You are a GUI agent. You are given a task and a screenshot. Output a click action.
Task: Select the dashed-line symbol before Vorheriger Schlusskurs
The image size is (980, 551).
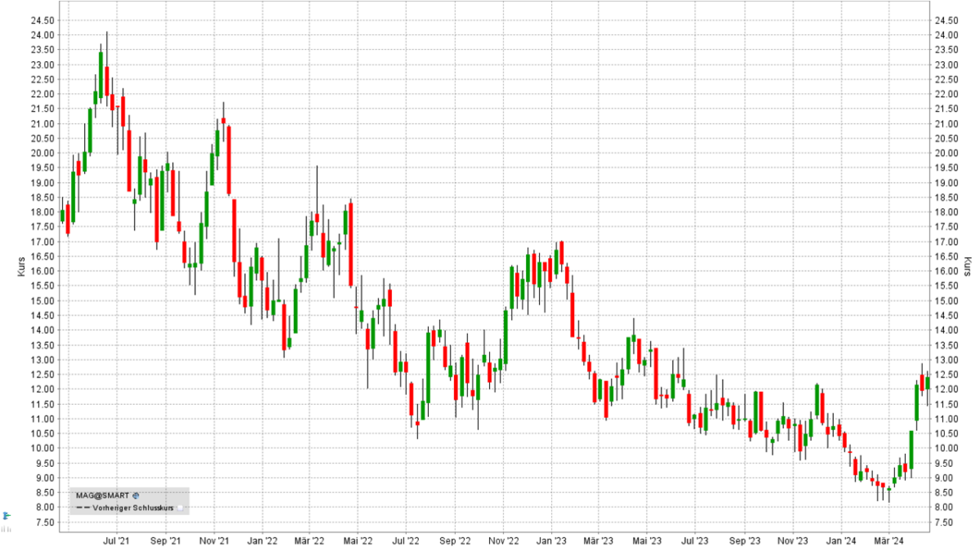click(x=82, y=507)
